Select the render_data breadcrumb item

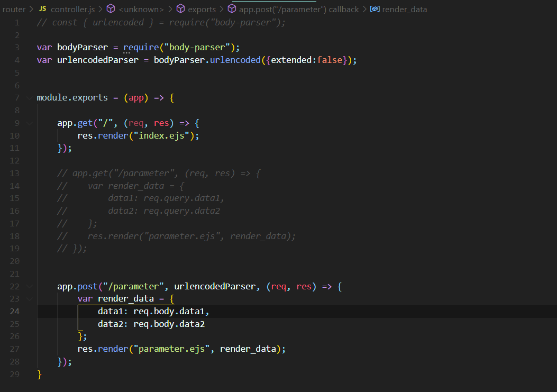point(404,9)
